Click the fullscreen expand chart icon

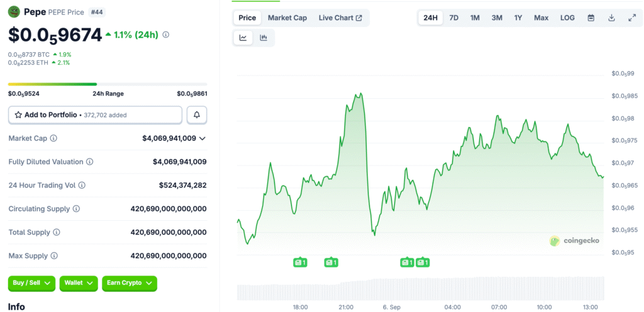[632, 18]
